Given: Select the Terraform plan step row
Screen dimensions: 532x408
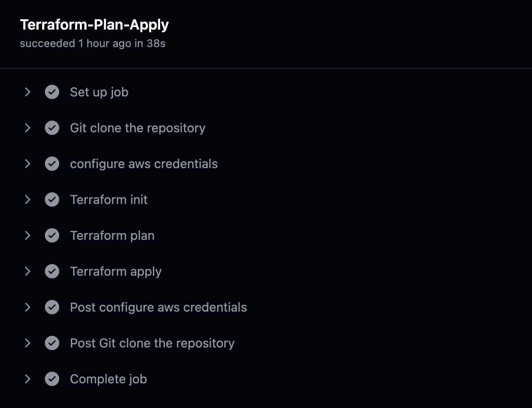Looking at the screenshot, I should click(x=112, y=235).
